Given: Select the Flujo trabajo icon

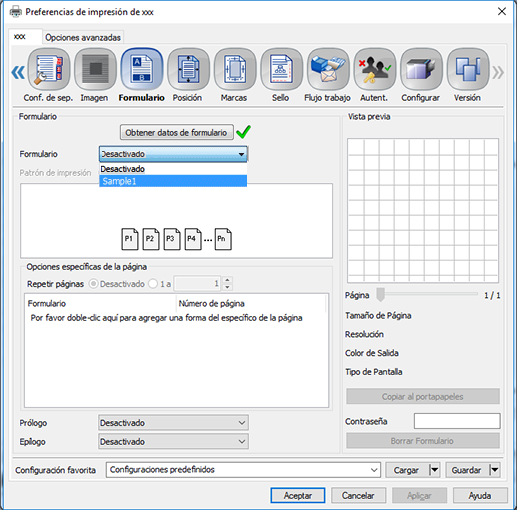Looking at the screenshot, I should coord(328,69).
